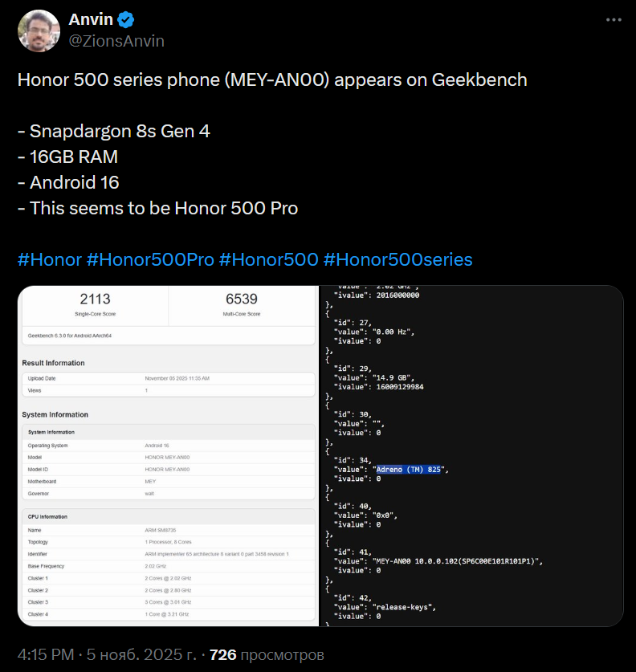Click the highlighted Adreno (TM) 825 text
This screenshot has width=636, height=672.
click(x=409, y=469)
